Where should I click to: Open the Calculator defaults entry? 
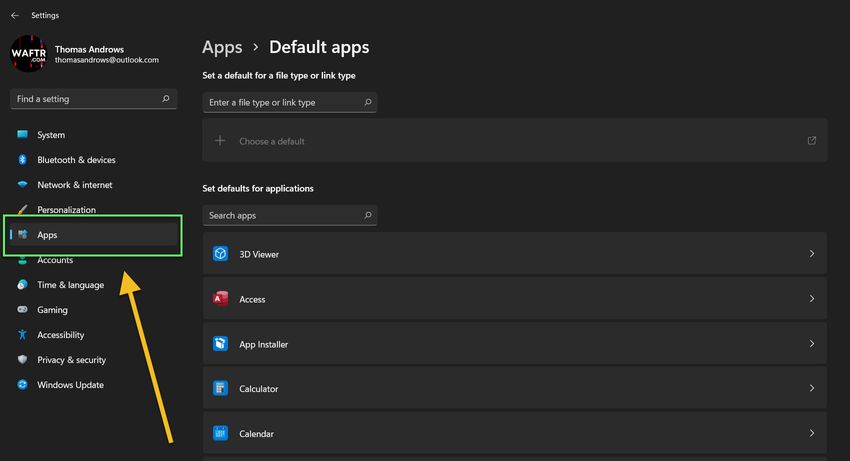[x=515, y=388]
